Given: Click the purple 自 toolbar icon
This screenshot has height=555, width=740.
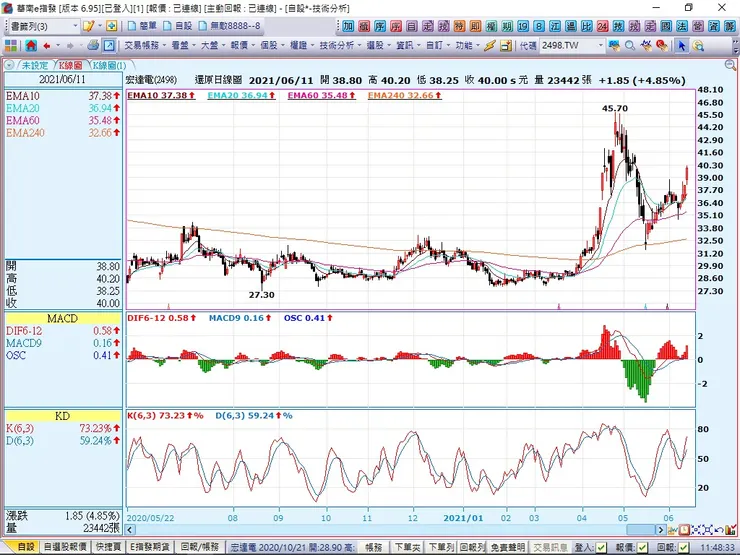Looking at the screenshot, I should 412,26.
